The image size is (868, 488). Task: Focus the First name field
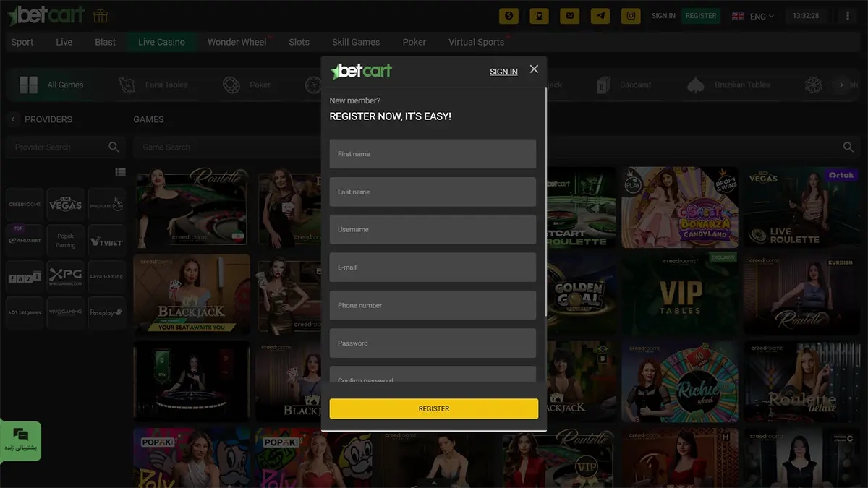coord(433,154)
